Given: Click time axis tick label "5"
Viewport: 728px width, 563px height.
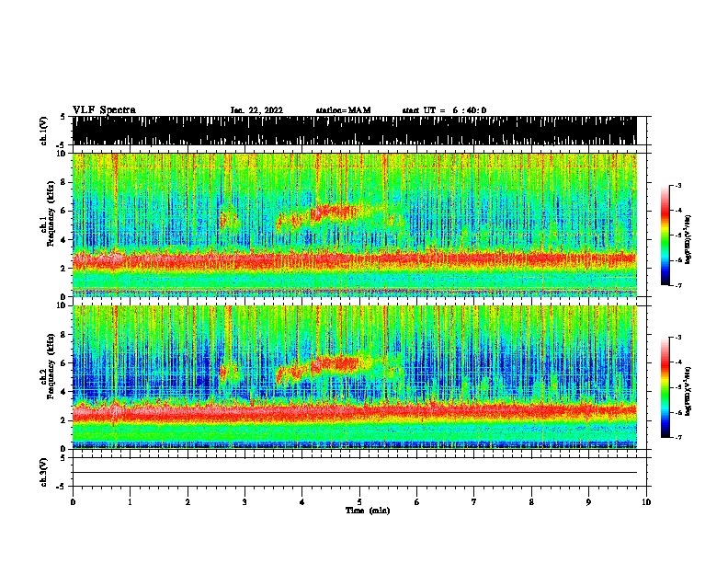Looking at the screenshot, I should pyautogui.click(x=359, y=502).
